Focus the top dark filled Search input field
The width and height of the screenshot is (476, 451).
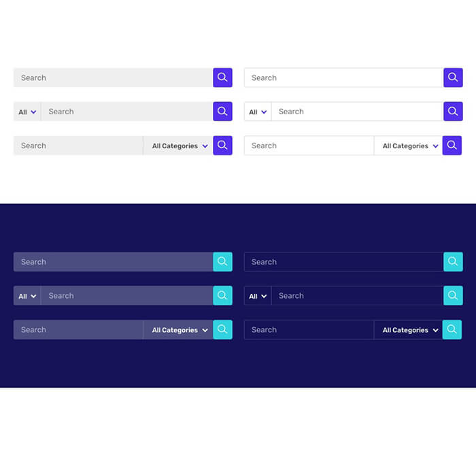click(112, 262)
